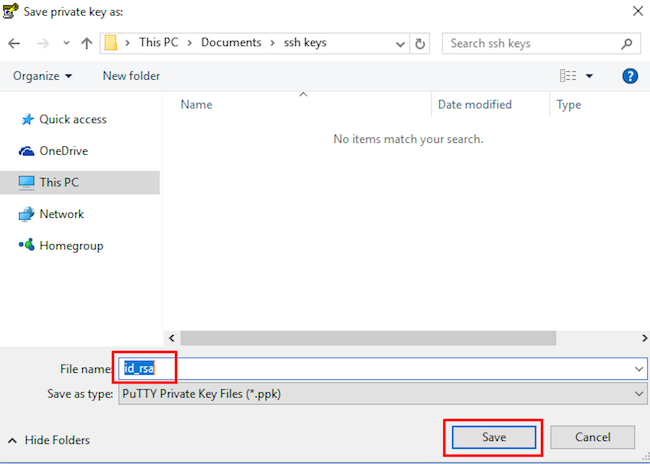Open the Organize menu
650x464 pixels.
pos(42,76)
